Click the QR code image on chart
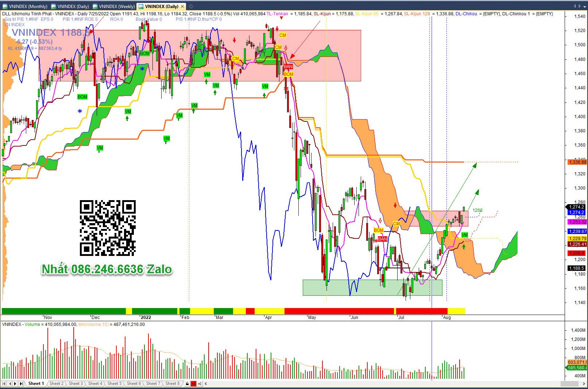588x389 pixels. click(108, 228)
